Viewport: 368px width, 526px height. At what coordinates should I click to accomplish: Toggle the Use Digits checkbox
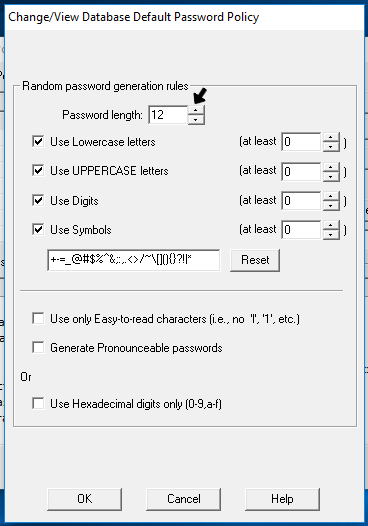pyautogui.click(x=38, y=200)
